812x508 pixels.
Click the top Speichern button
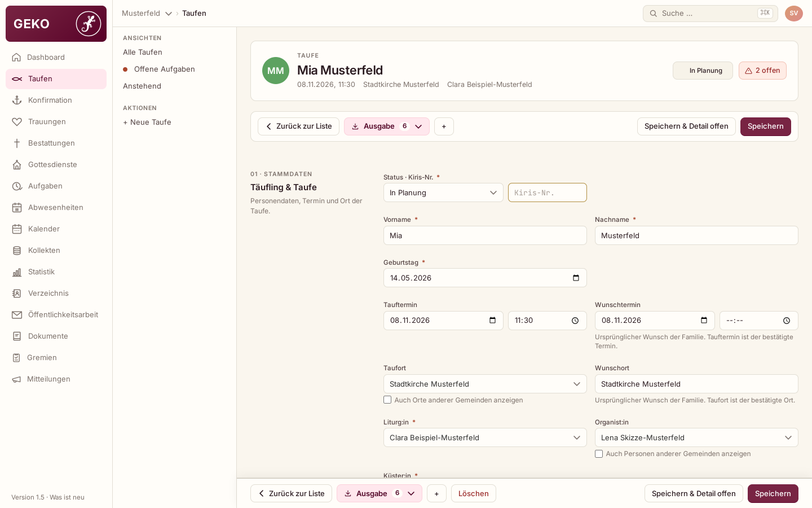point(766,126)
